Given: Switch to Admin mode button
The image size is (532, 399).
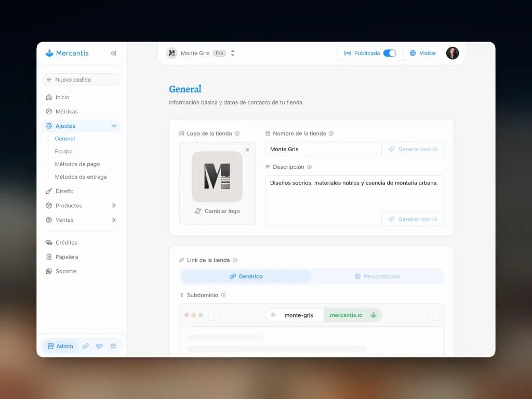Looking at the screenshot, I should [x=60, y=346].
